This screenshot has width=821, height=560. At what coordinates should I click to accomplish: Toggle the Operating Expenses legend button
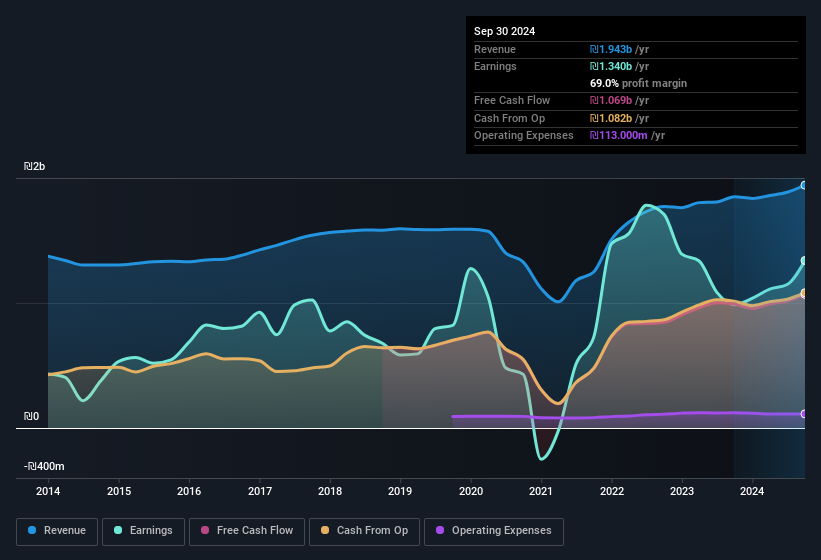pos(493,531)
